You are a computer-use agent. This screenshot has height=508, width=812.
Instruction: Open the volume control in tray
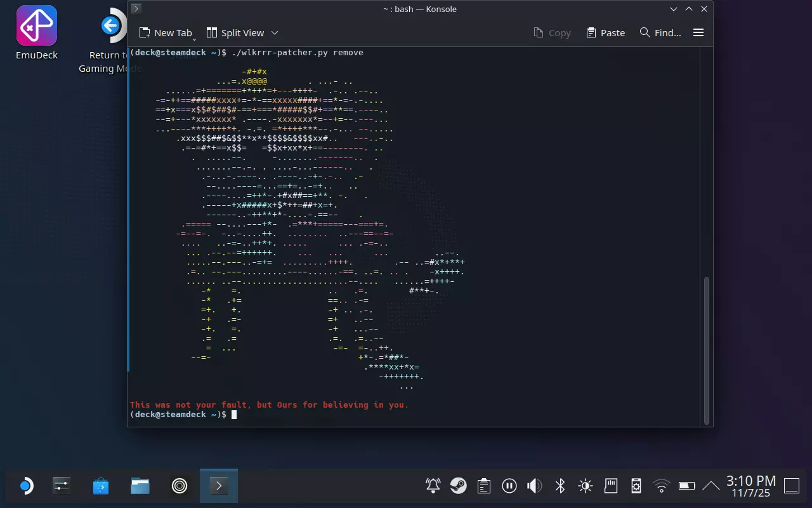[x=534, y=486]
